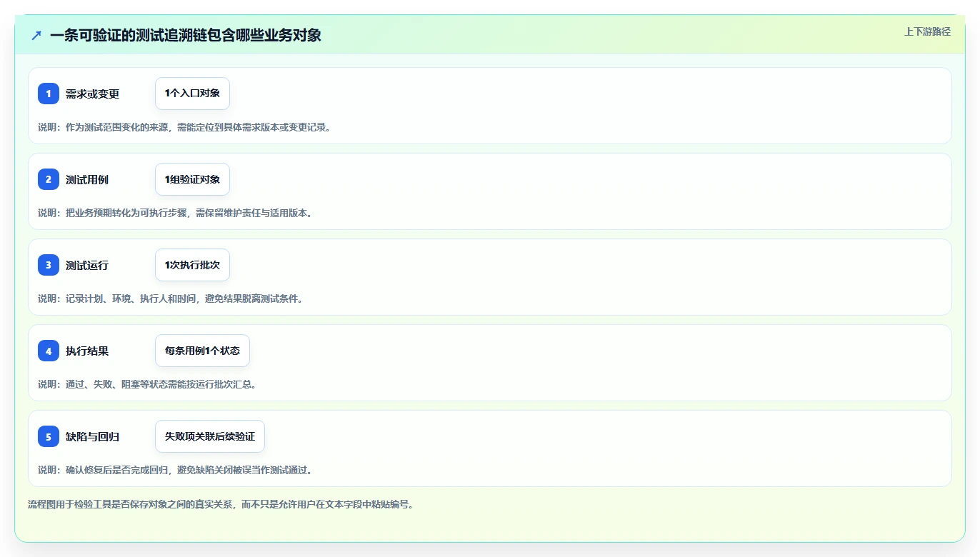Click step badge 1 for 需求或变更
The image size is (980, 557).
pos(49,94)
